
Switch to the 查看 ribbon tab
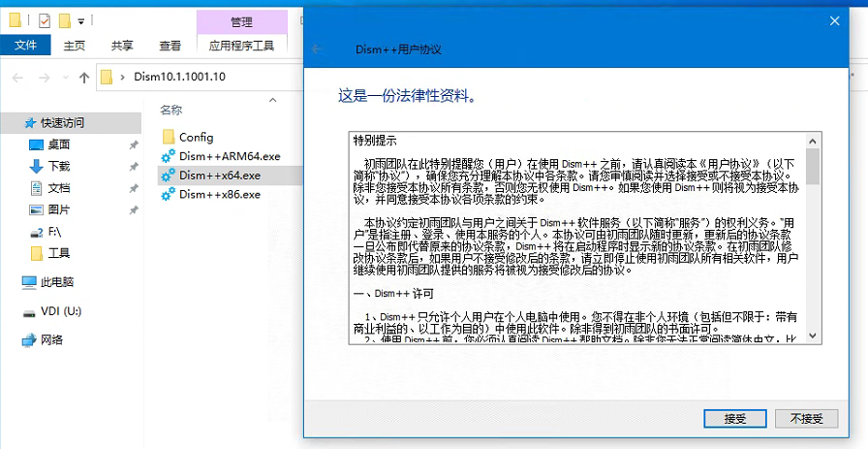(x=170, y=45)
